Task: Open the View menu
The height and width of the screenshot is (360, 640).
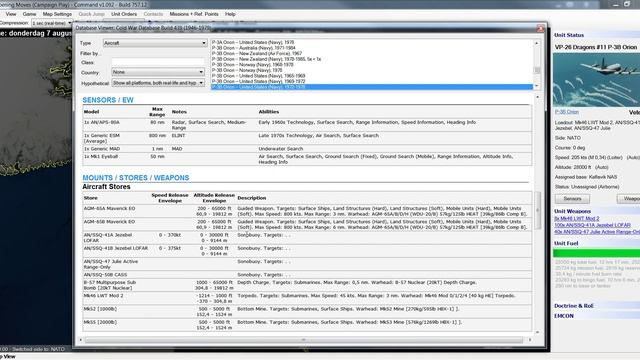Action: click(11, 14)
